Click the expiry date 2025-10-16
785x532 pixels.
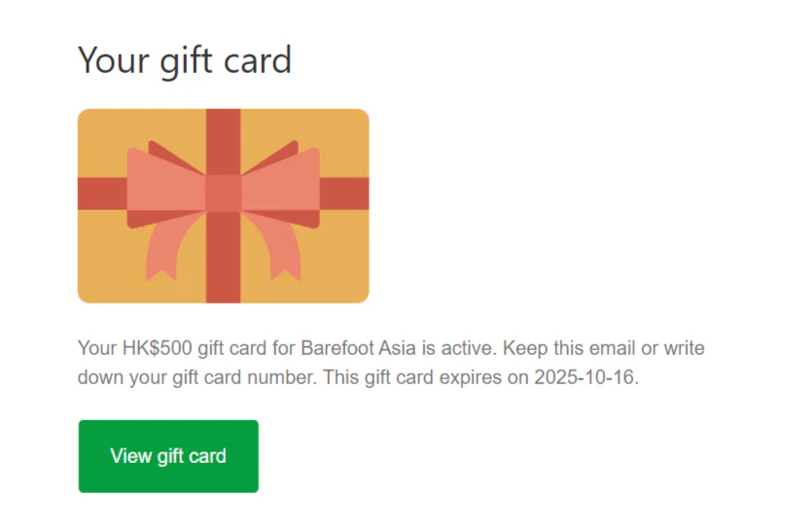click(585, 376)
